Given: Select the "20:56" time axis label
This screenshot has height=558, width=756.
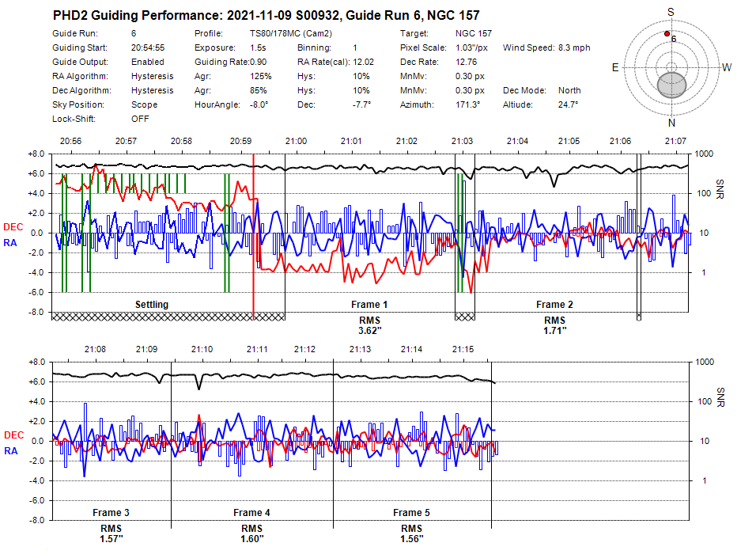Looking at the screenshot, I should click(x=71, y=141).
